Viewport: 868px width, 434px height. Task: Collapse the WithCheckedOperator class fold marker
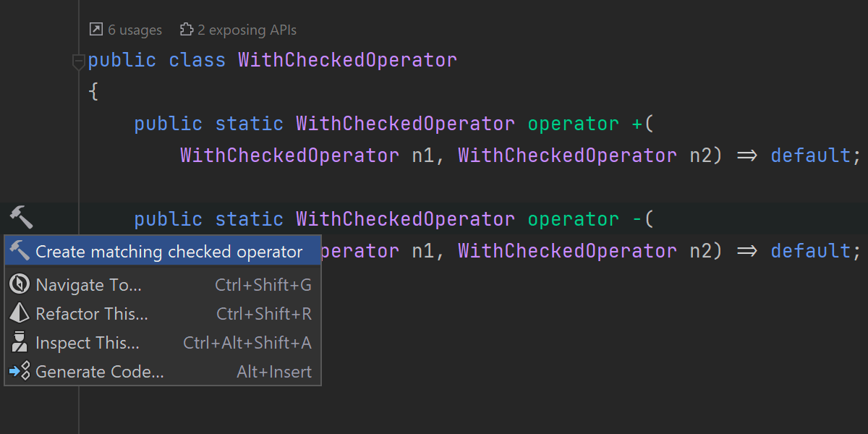coord(79,63)
